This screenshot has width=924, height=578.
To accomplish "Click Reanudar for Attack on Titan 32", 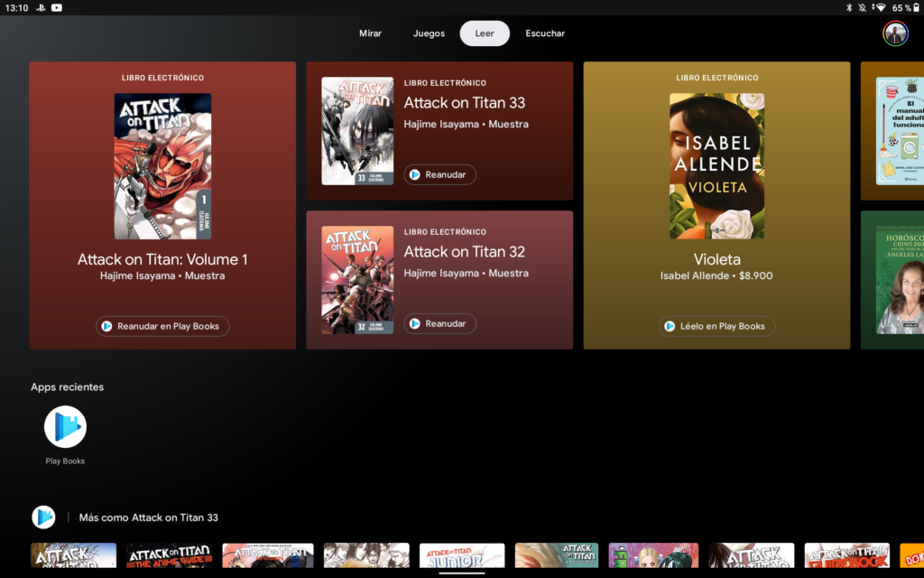I will pos(439,323).
